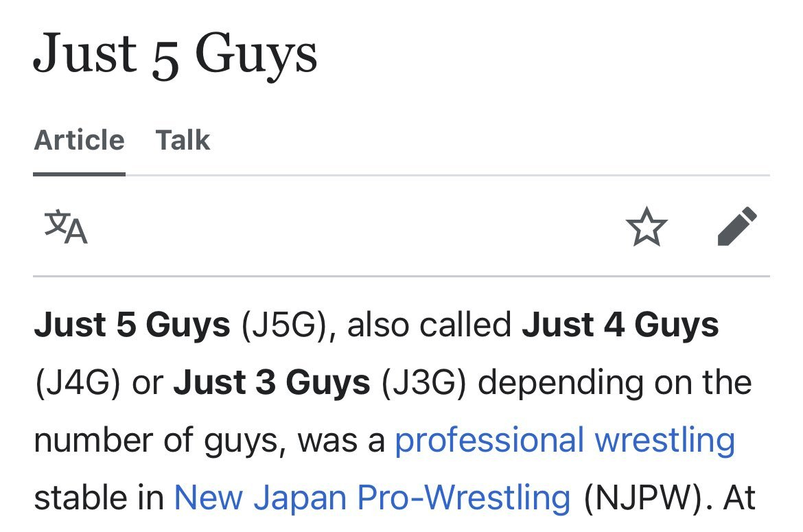Open the "professional wrestling" link
Screen dimensions: 803x532
click(564, 441)
